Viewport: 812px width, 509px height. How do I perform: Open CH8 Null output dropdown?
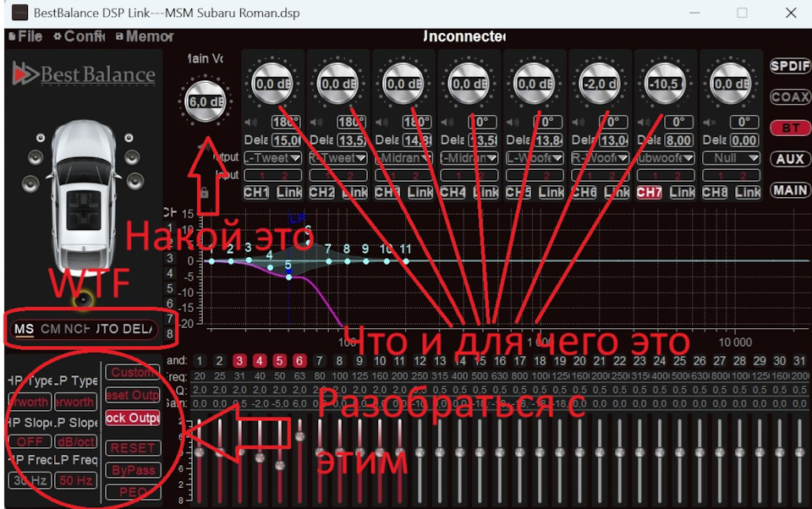pos(731,158)
